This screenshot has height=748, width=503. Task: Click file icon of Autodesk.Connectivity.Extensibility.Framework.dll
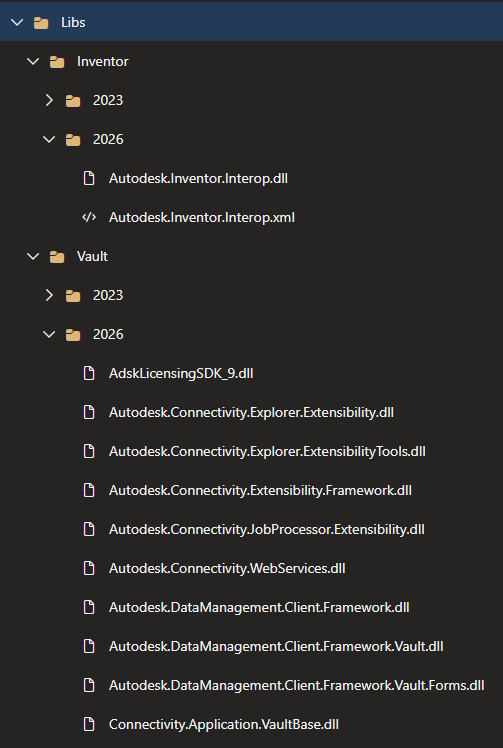89,490
